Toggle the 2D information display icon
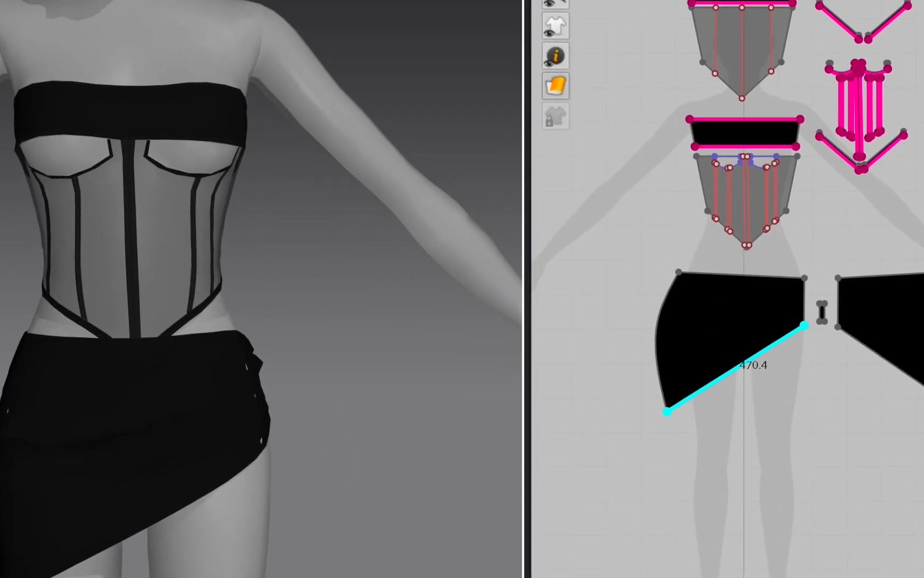Screen dimensions: 924x578 (x=555, y=56)
